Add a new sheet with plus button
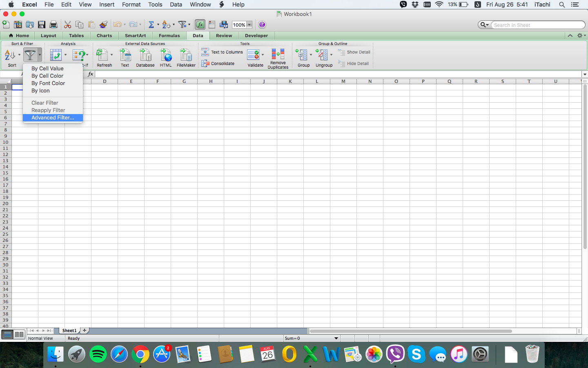588x368 pixels. coord(85,330)
